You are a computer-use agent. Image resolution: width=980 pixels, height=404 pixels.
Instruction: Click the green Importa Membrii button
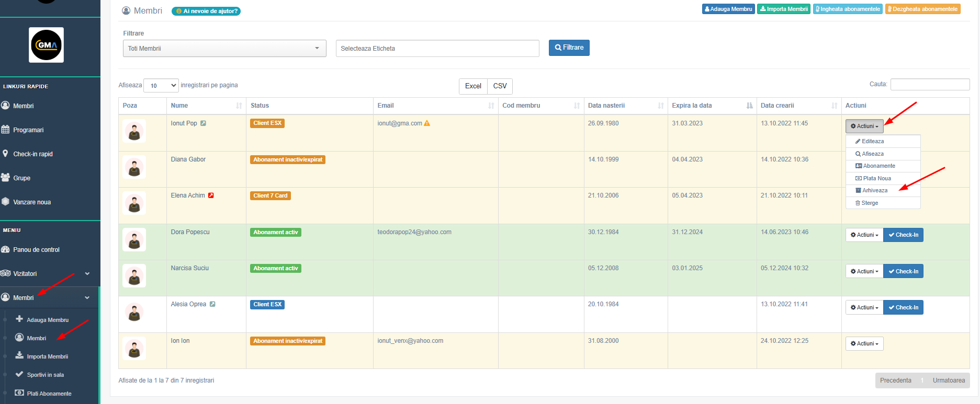[784, 9]
